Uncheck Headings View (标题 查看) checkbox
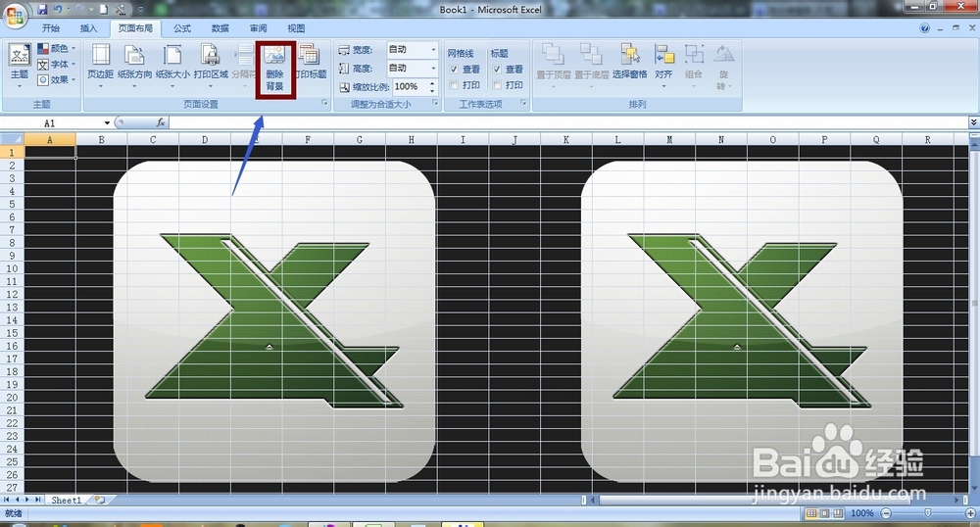980x527 pixels. coord(497,70)
